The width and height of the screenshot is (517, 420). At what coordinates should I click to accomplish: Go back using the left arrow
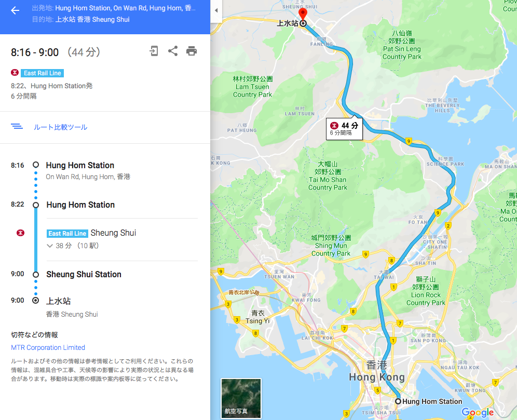pyautogui.click(x=15, y=10)
